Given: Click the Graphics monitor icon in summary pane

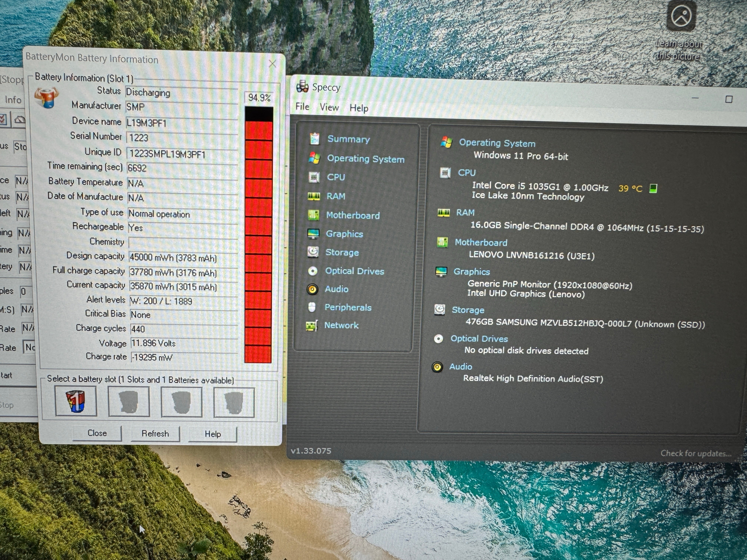Looking at the screenshot, I should (441, 271).
